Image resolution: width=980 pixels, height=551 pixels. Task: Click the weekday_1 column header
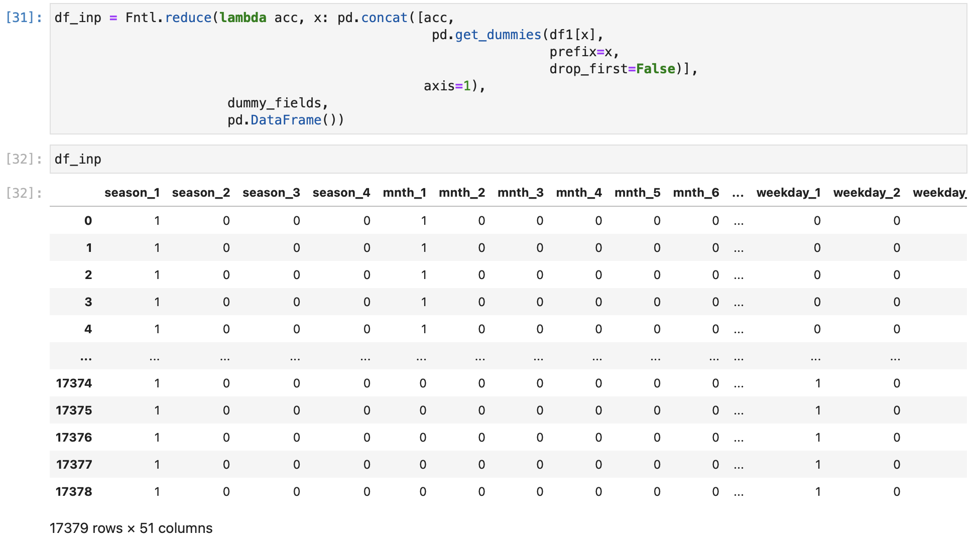point(788,193)
